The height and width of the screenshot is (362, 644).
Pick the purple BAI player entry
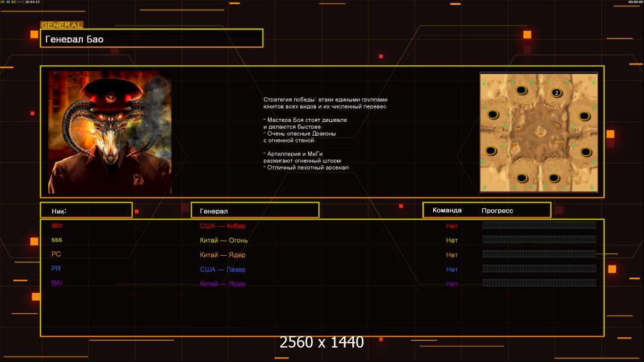(57, 283)
